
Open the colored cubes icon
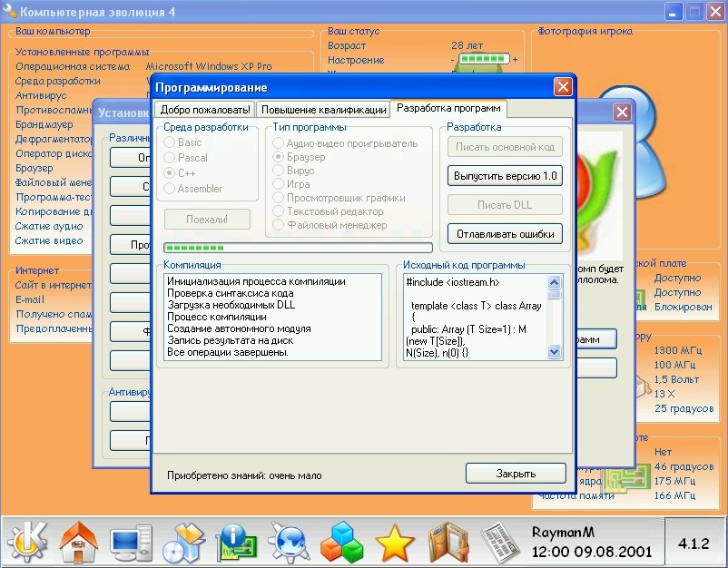(341, 542)
